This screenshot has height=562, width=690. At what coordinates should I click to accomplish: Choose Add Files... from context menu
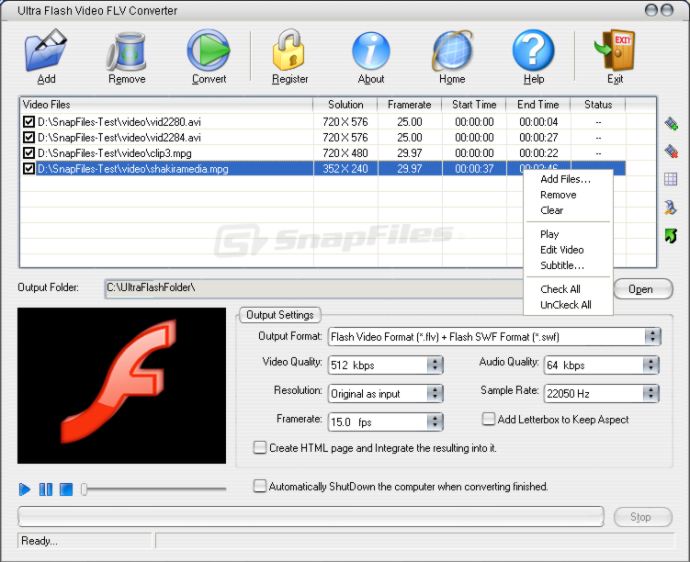point(565,179)
